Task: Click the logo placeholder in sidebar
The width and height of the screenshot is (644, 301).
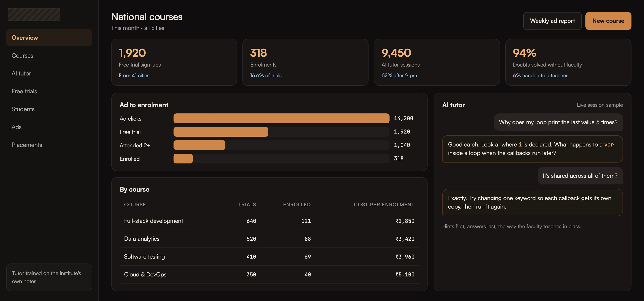Action: pos(34,15)
